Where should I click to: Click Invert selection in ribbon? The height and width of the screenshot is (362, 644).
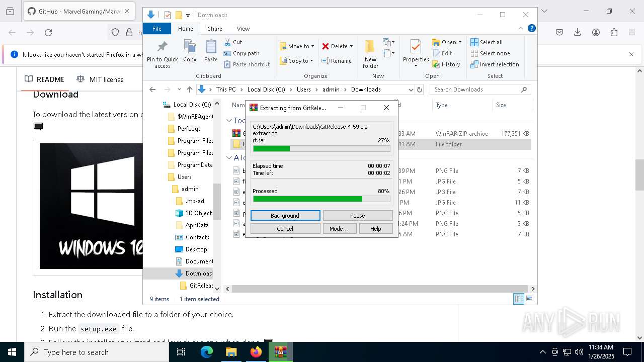[495, 64]
